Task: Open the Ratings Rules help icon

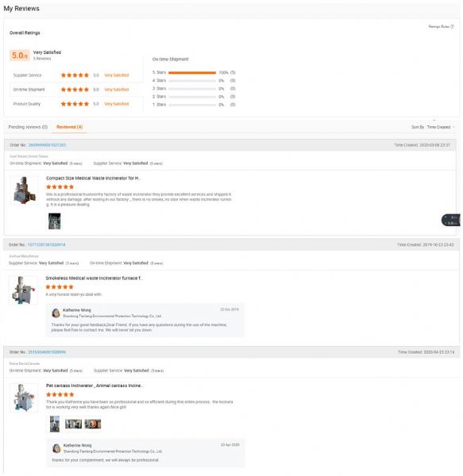Action: coord(452,27)
